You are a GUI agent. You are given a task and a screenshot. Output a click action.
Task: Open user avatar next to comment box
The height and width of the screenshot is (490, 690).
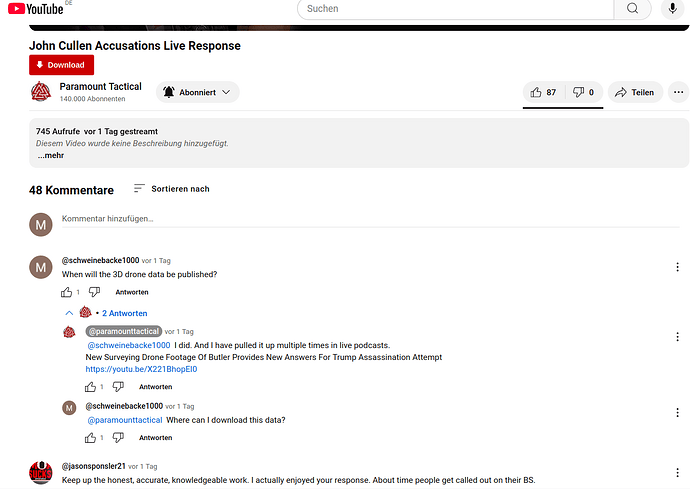pyautogui.click(x=41, y=225)
